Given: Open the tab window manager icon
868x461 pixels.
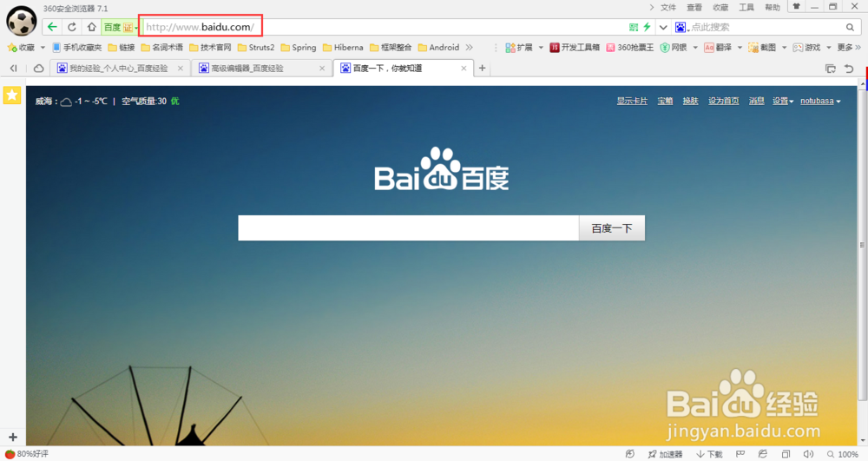Looking at the screenshot, I should (831, 69).
